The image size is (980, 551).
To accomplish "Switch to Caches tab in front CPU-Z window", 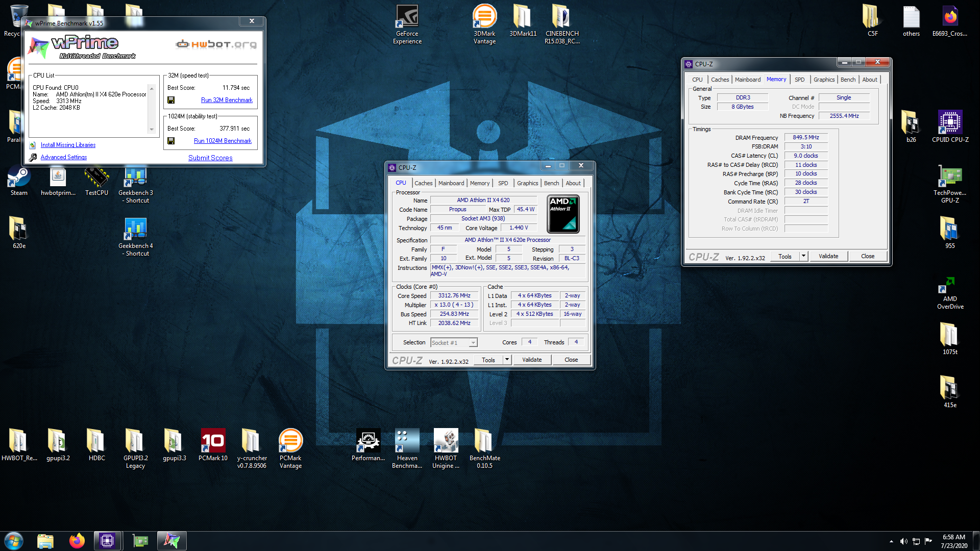I will [423, 183].
